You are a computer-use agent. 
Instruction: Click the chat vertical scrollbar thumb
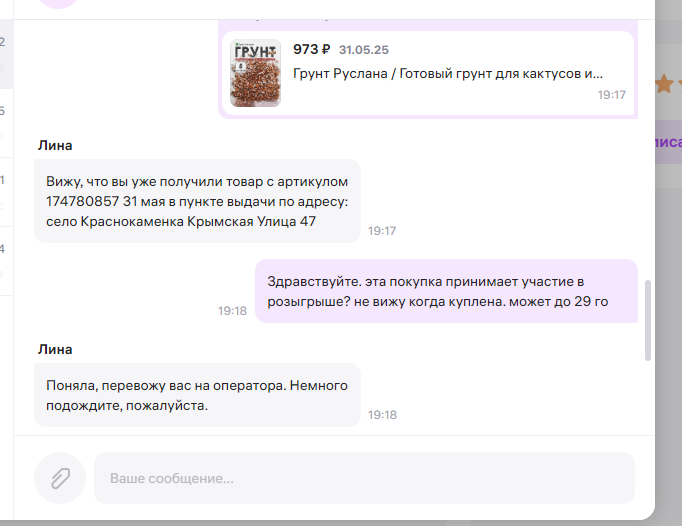coord(648,321)
